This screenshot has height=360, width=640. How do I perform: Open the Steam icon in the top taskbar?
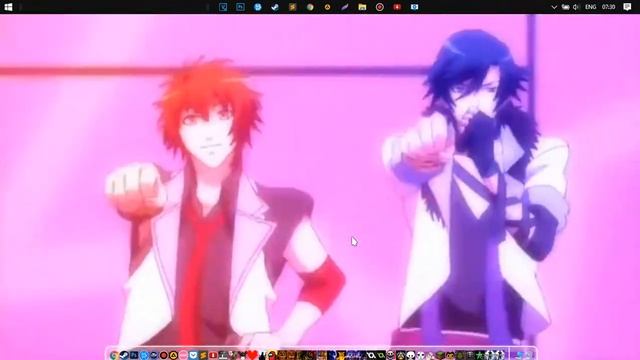275,7
